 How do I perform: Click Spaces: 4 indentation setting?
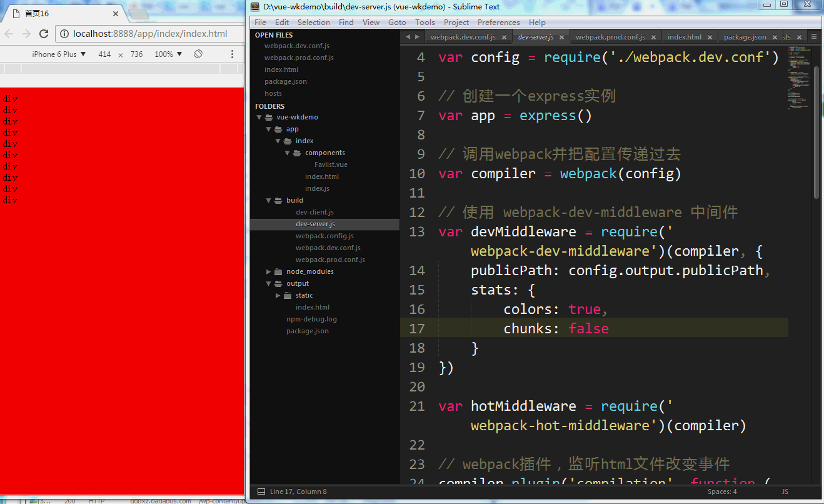pyautogui.click(x=722, y=492)
